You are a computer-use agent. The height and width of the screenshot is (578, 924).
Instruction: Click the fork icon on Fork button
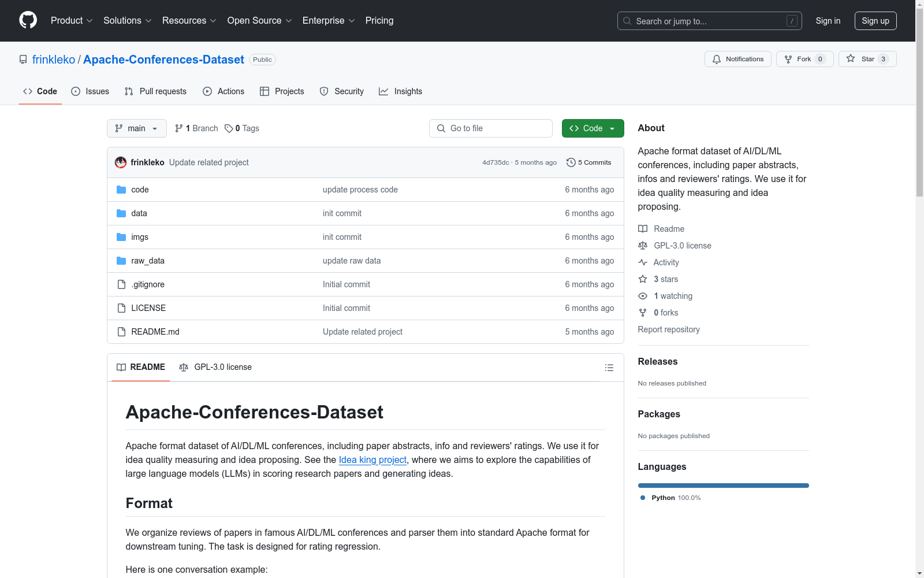coord(788,59)
